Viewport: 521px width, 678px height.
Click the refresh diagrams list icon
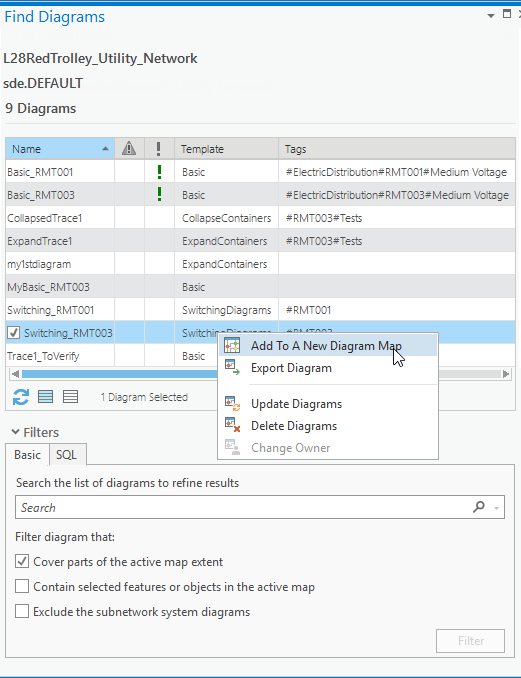(x=21, y=397)
